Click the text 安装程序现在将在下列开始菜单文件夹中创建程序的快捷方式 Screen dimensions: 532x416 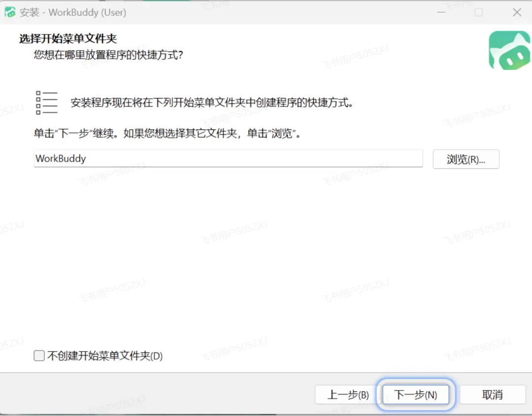tap(212, 102)
